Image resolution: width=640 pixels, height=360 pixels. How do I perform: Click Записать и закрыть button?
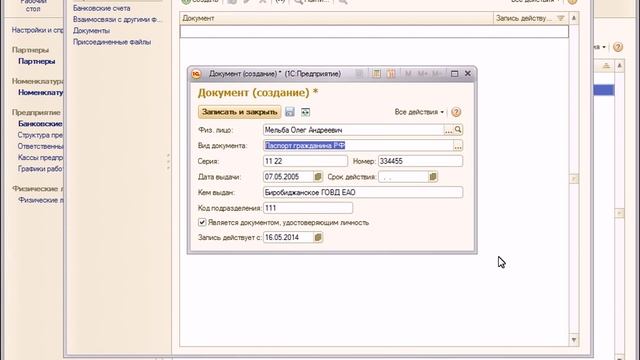[x=240, y=112]
